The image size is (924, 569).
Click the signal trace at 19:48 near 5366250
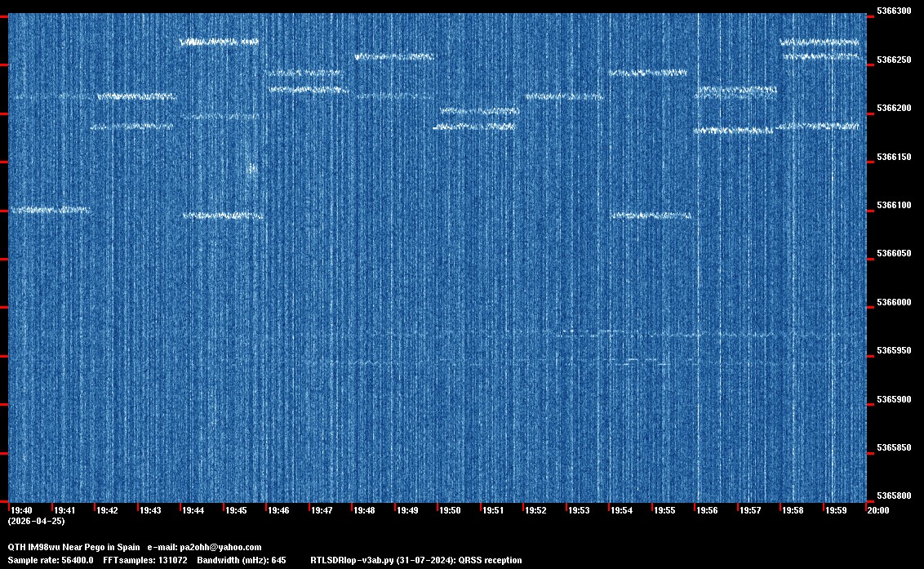tap(394, 57)
